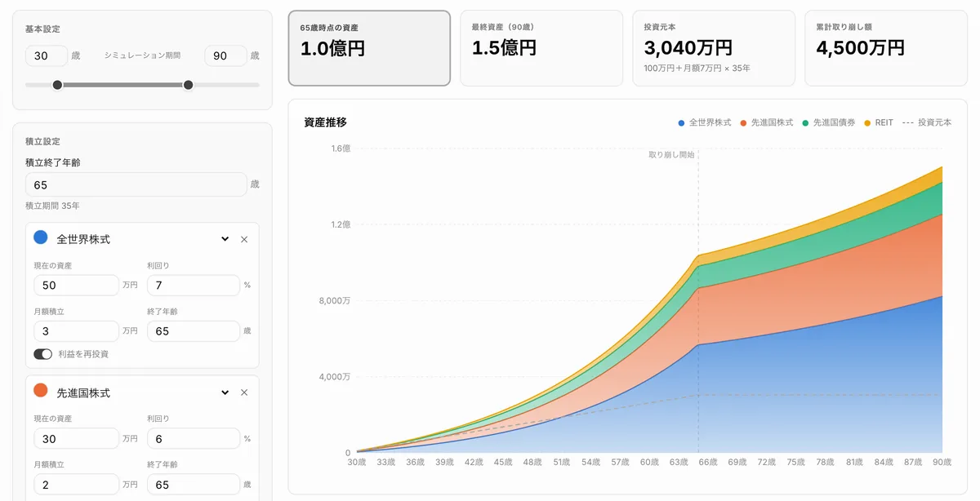Select the 最終資産(90歳) summary card
Image resolution: width=980 pixels, height=501 pixels.
coord(541,48)
